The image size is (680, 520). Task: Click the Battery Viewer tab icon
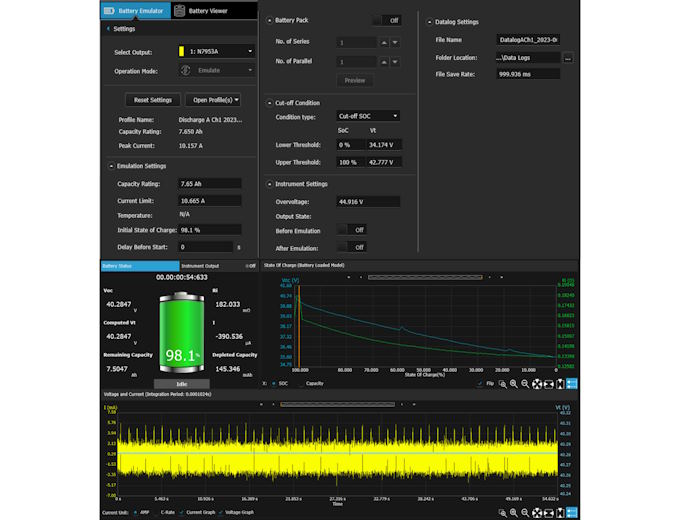point(180,11)
